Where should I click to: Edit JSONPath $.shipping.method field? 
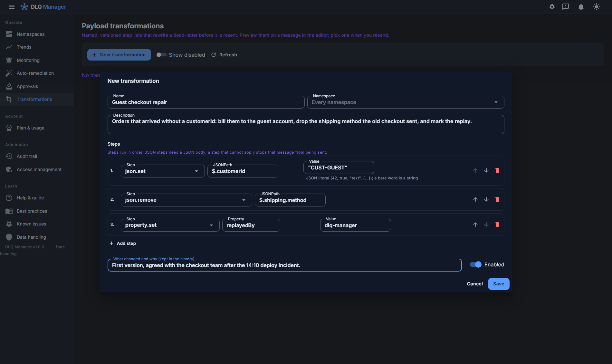click(x=290, y=200)
